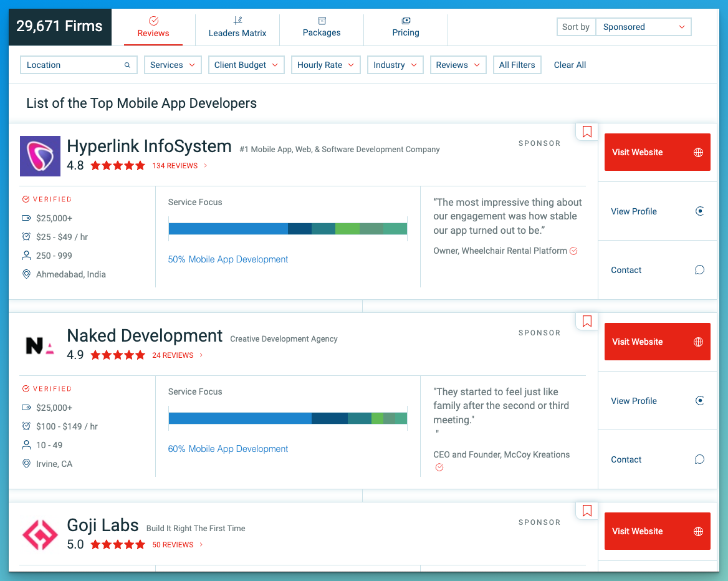This screenshot has height=581, width=728.
Task: Visit Hyperlink InfoSystem website
Action: pyautogui.click(x=657, y=152)
